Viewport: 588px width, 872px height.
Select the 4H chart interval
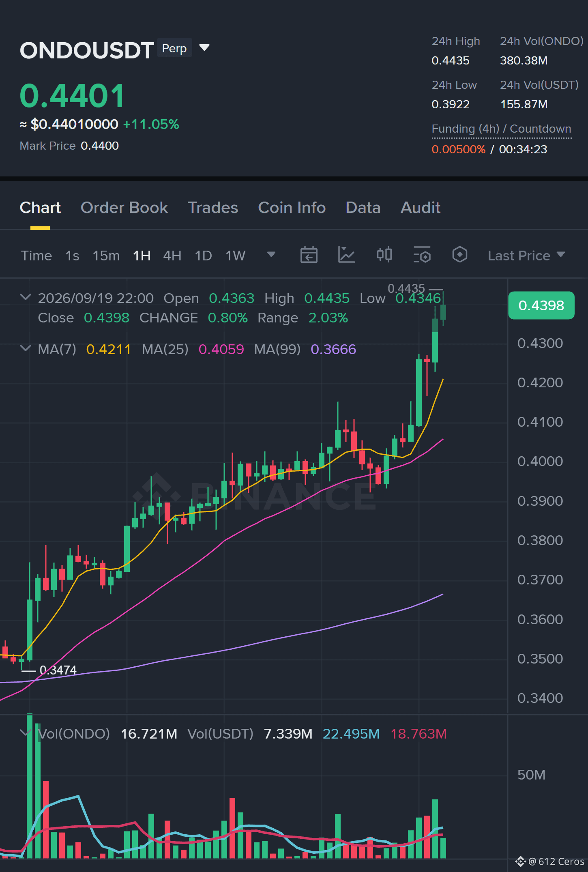click(x=172, y=256)
